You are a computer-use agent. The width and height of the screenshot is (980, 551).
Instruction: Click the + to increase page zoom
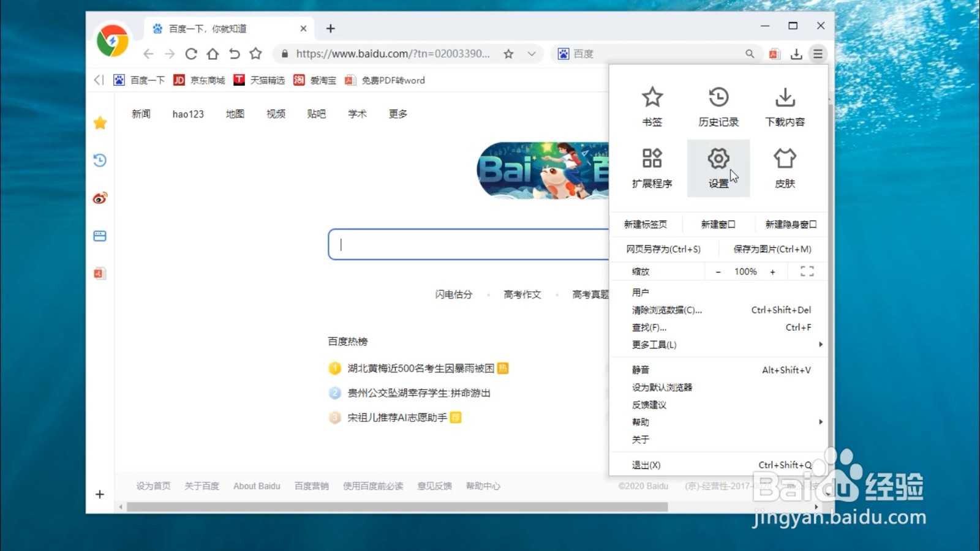pos(773,271)
